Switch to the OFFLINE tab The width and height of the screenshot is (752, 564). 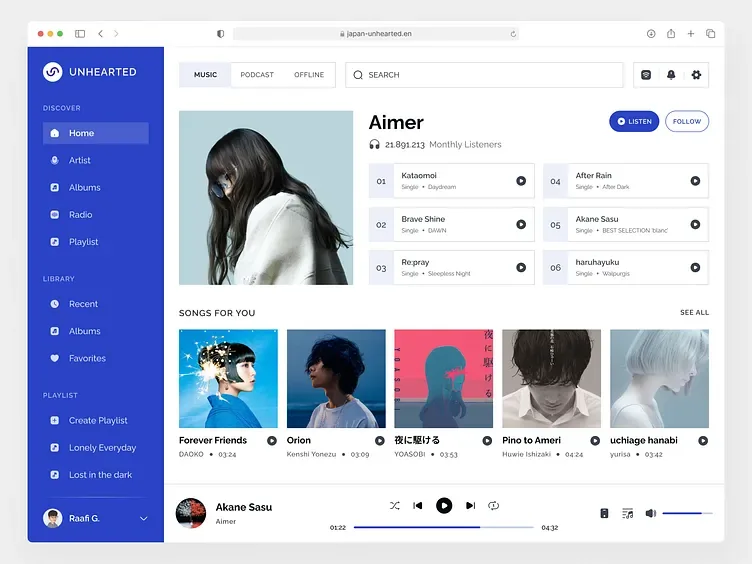(309, 75)
